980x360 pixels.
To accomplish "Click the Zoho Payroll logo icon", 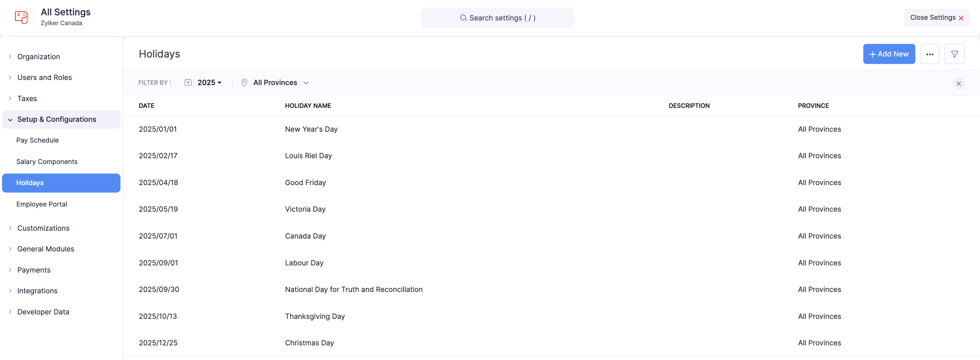I will [21, 17].
